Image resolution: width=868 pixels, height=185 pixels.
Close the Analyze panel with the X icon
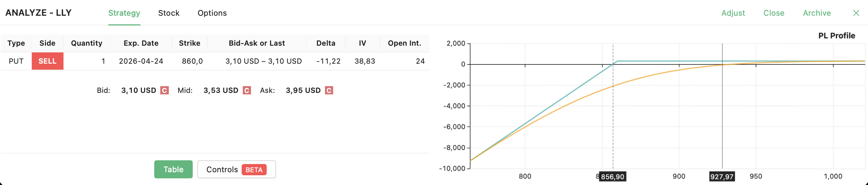856,13
